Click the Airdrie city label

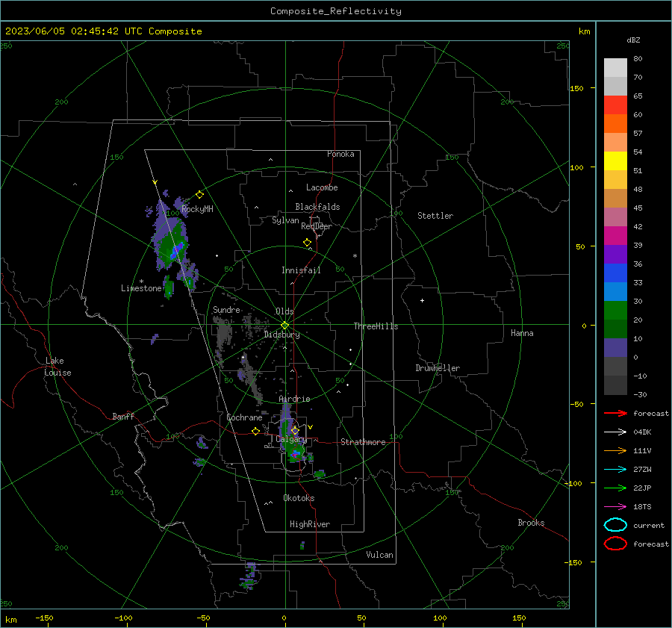pyautogui.click(x=294, y=399)
